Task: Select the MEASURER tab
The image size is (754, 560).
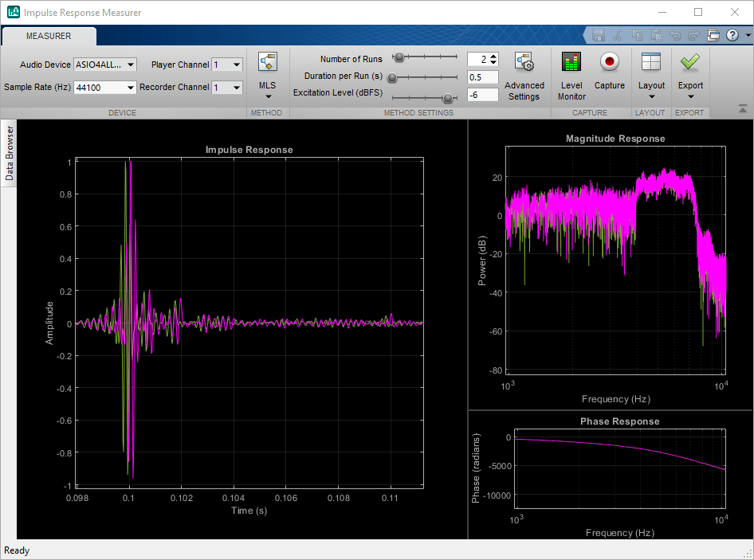Action: coord(49,36)
